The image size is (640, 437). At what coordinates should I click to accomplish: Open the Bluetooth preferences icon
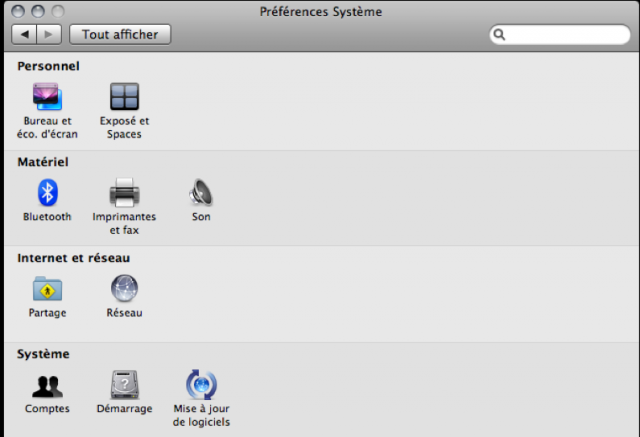pos(48,192)
